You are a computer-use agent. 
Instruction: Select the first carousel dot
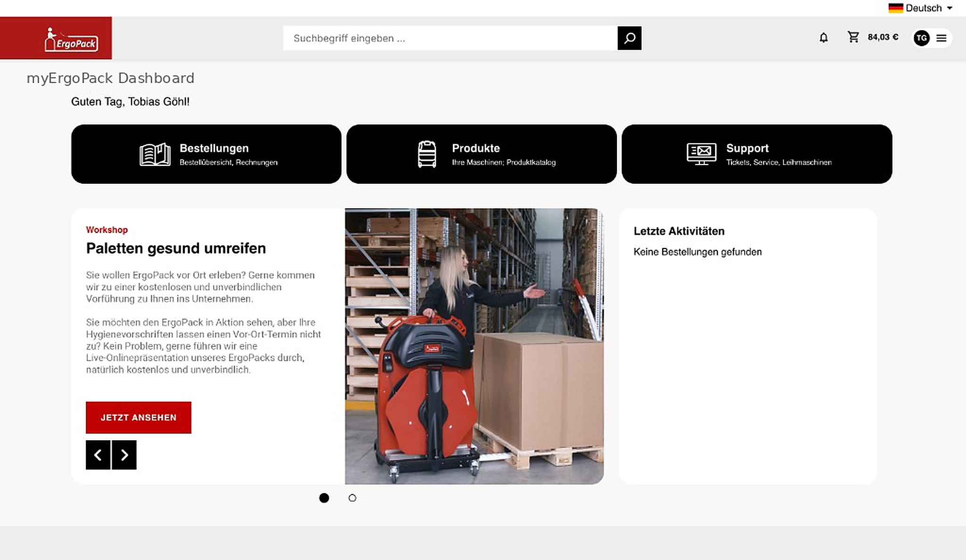324,498
